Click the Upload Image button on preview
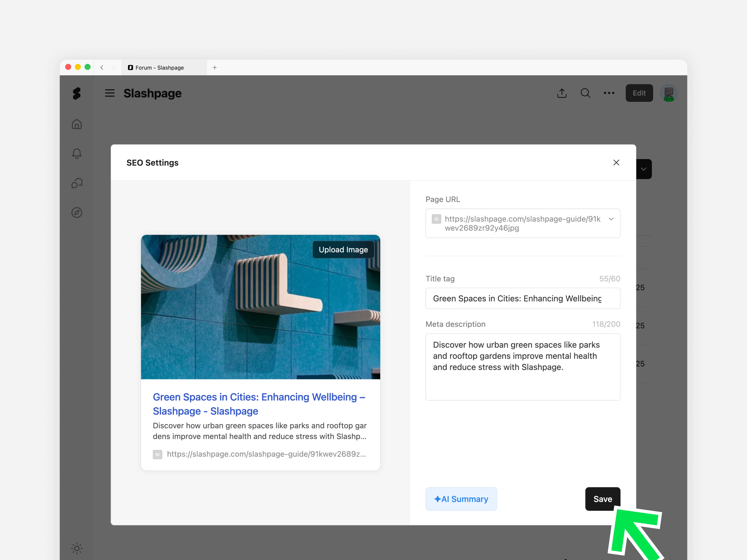Screen dimensions: 747x560 343,250
